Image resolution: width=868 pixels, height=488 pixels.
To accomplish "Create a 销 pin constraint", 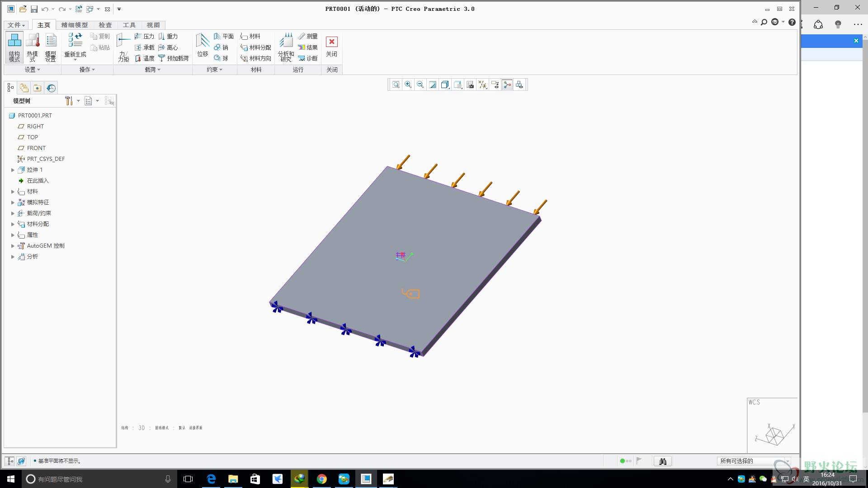I will click(221, 47).
